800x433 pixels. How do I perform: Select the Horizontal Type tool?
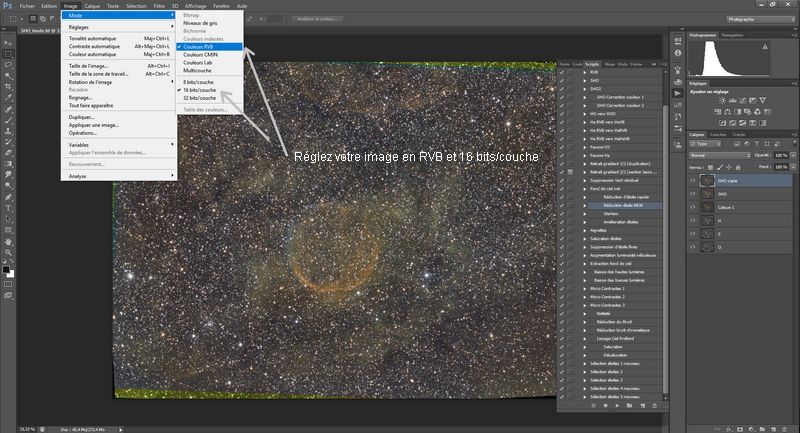click(8, 208)
